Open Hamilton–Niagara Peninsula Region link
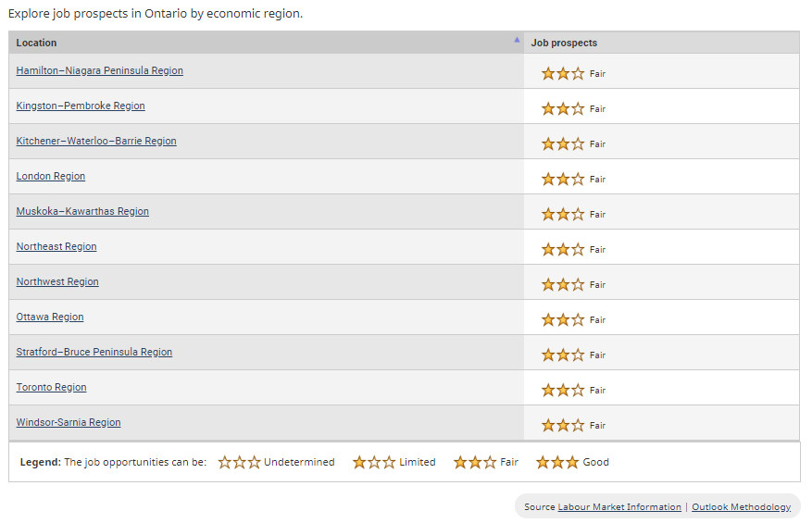This screenshot has width=812, height=523. (x=99, y=70)
